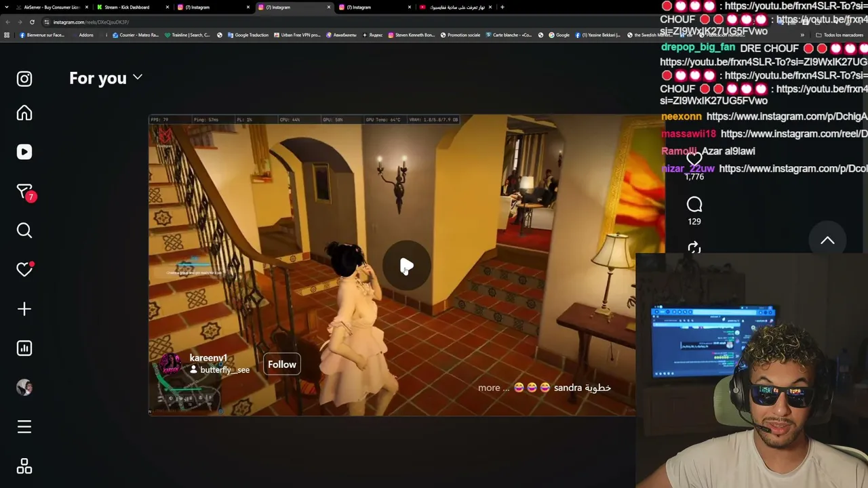Click drepop_big_fan username in chat
Image resolution: width=868 pixels, height=488 pixels.
click(x=698, y=48)
